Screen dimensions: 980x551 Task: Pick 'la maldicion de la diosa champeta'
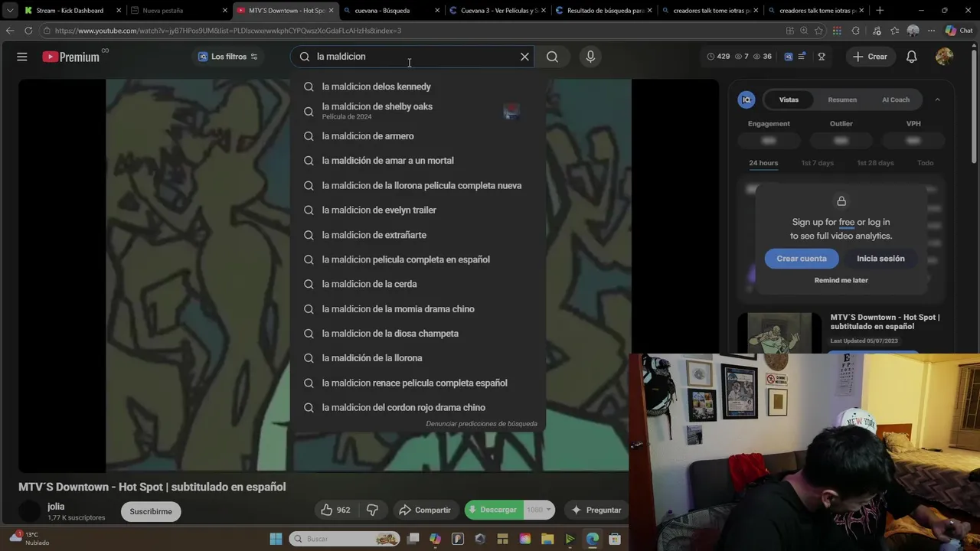418,334
